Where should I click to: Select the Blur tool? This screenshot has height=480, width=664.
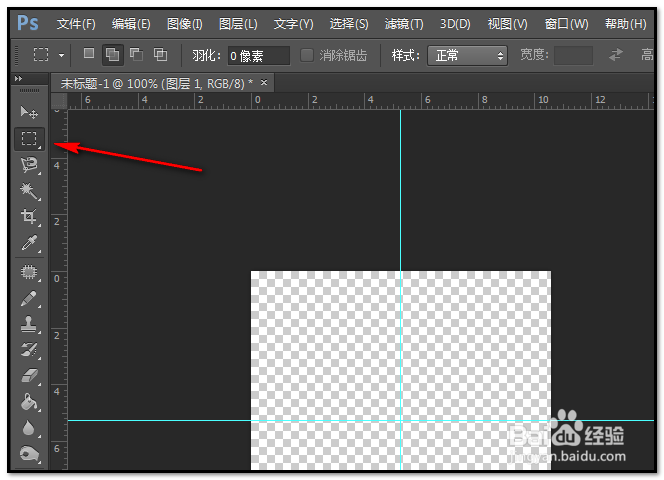click(29, 428)
